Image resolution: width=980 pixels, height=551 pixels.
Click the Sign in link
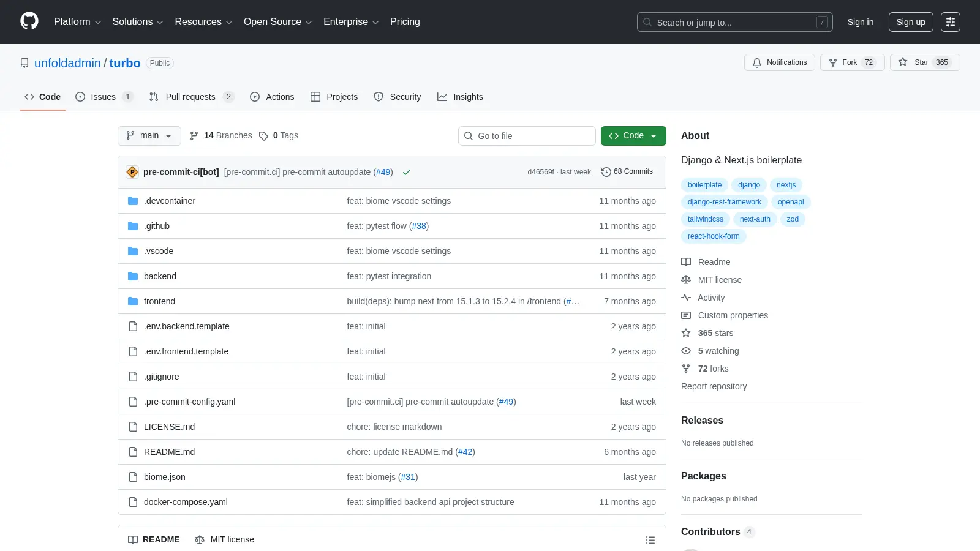point(861,22)
